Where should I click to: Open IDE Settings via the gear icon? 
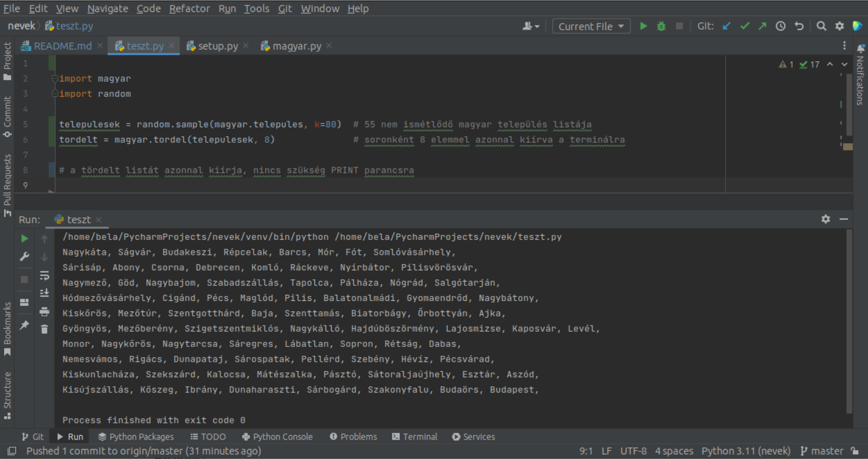pyautogui.click(x=839, y=26)
